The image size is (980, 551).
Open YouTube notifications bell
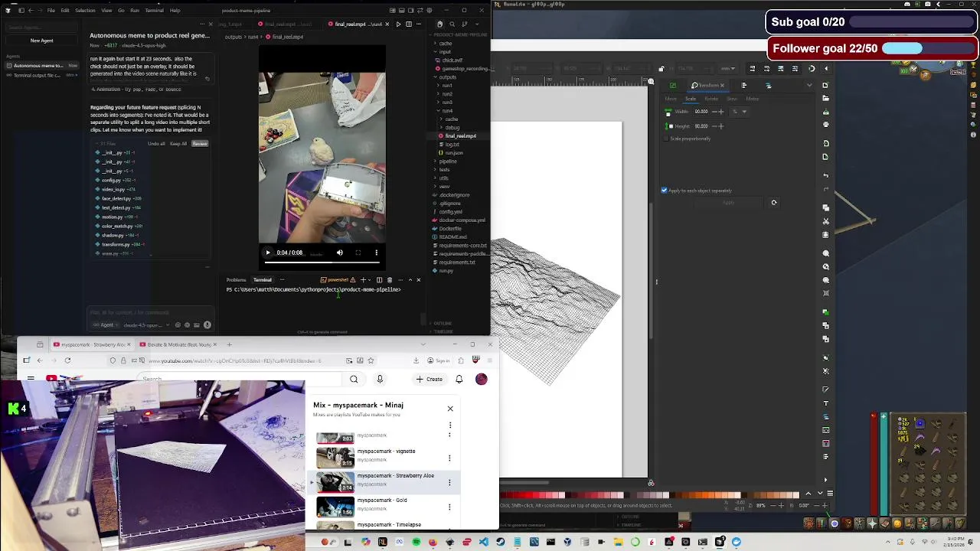pyautogui.click(x=459, y=380)
